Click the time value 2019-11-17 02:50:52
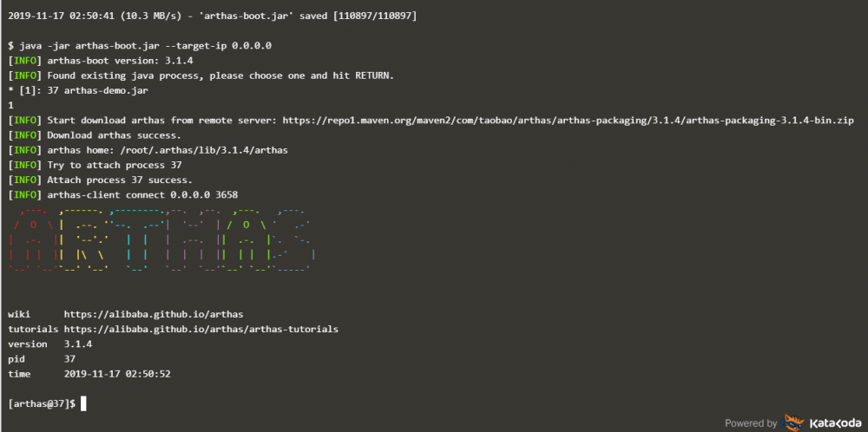Image resolution: width=868 pixels, height=432 pixels. tap(117, 374)
